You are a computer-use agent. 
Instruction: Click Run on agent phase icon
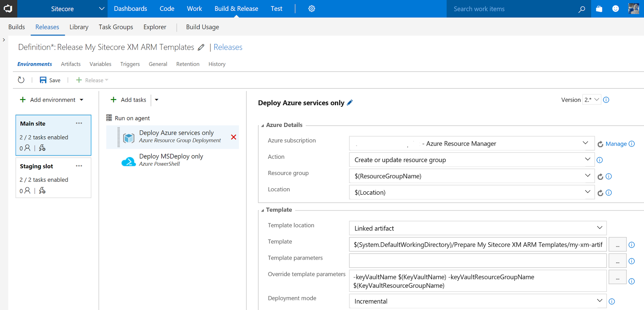(x=109, y=118)
